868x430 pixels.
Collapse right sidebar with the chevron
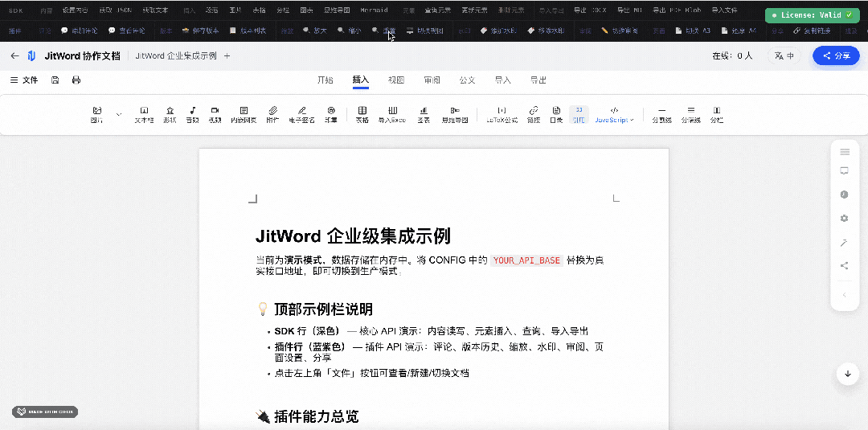pos(845,295)
